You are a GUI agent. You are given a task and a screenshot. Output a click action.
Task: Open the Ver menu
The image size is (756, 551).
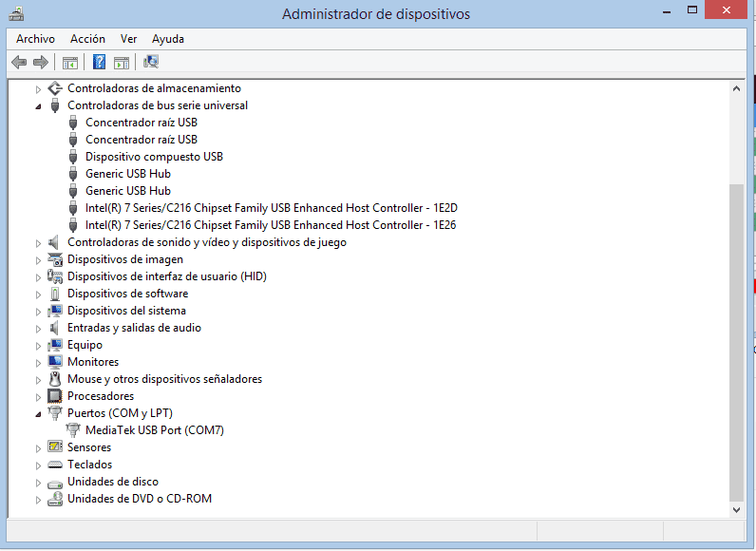tap(129, 39)
